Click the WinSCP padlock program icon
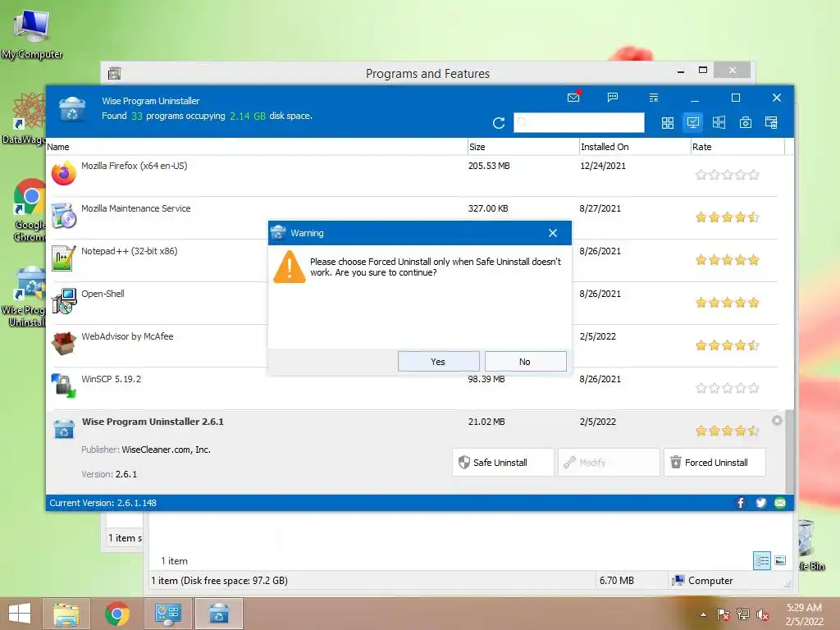Image resolution: width=840 pixels, height=630 pixels. (64, 386)
